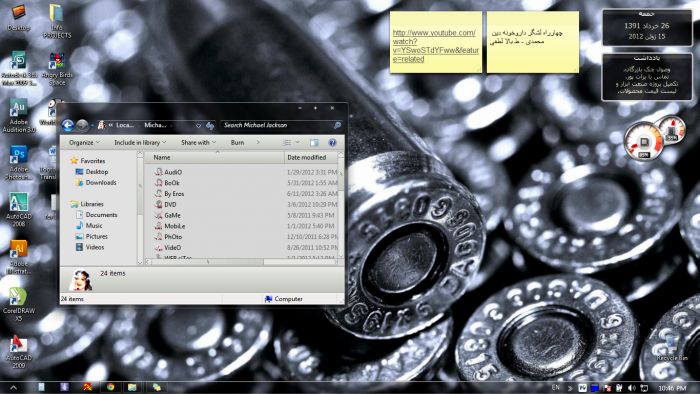Click the address bar refresh icon
Screen dimensions: 700x394
tap(210, 125)
